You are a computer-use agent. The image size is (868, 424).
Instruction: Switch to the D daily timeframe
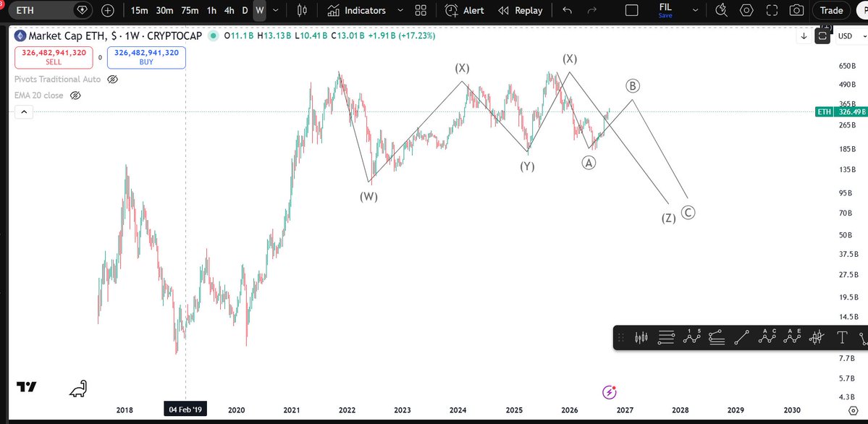(245, 11)
